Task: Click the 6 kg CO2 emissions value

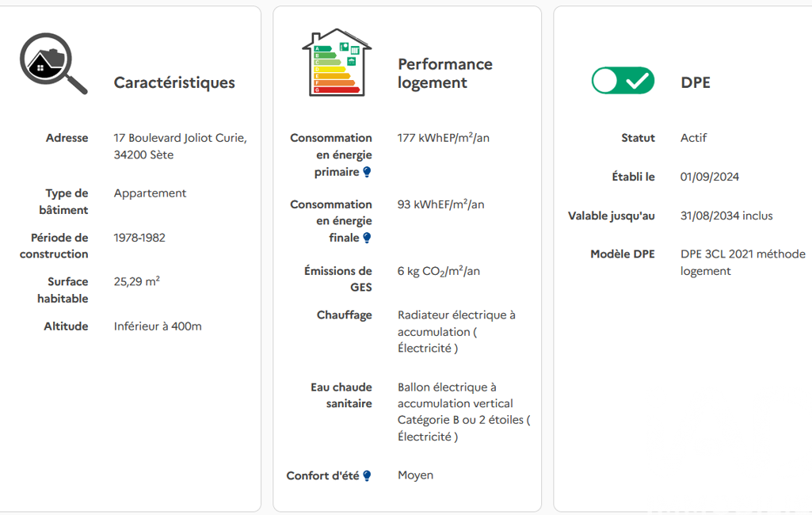Action: point(438,271)
